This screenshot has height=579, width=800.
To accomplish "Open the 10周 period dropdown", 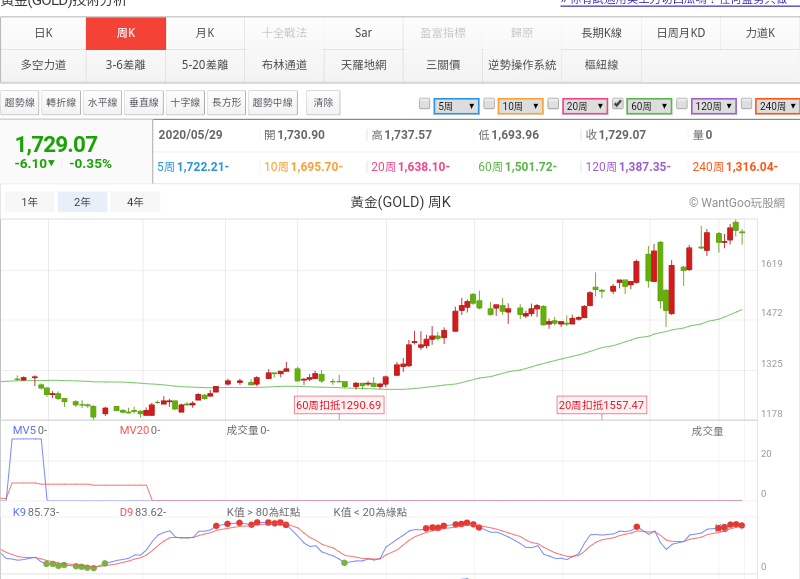I will (x=519, y=105).
